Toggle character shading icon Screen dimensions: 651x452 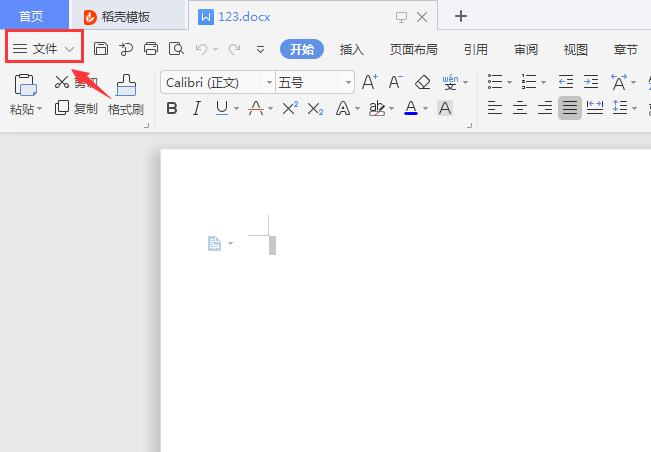click(445, 108)
